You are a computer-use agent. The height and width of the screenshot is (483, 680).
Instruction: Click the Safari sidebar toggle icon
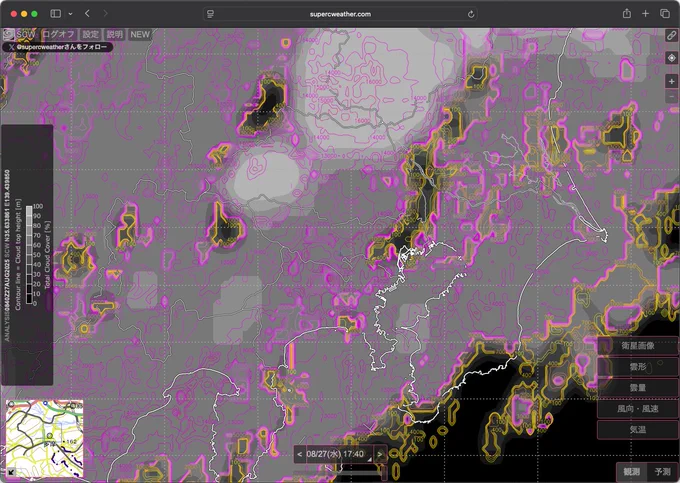[x=56, y=14]
